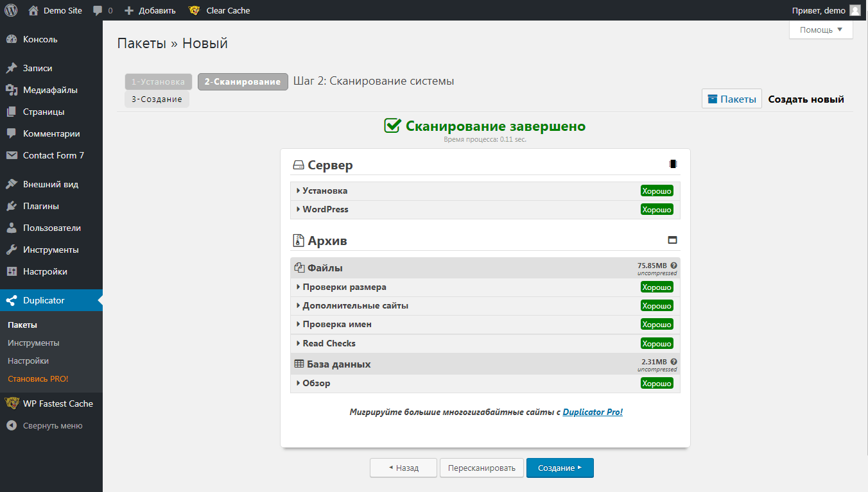This screenshot has height=492, width=868.
Task: Click the demo user avatar
Action: pos(855,10)
